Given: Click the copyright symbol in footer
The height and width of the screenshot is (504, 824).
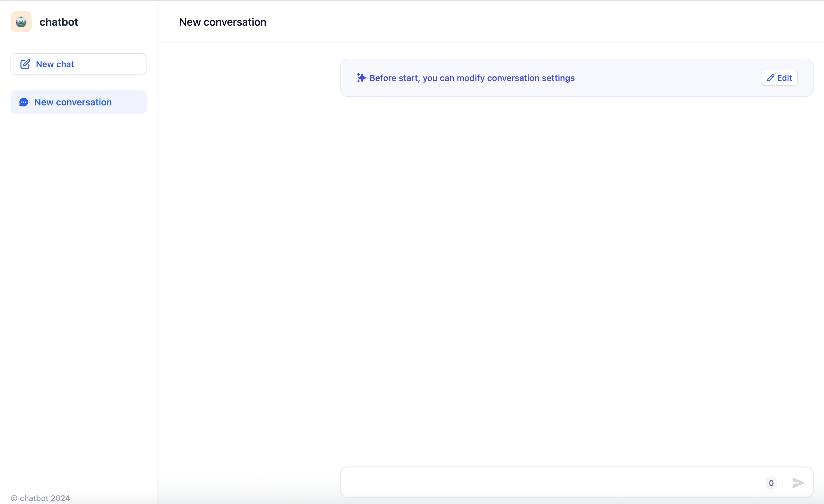Looking at the screenshot, I should pos(14,498).
